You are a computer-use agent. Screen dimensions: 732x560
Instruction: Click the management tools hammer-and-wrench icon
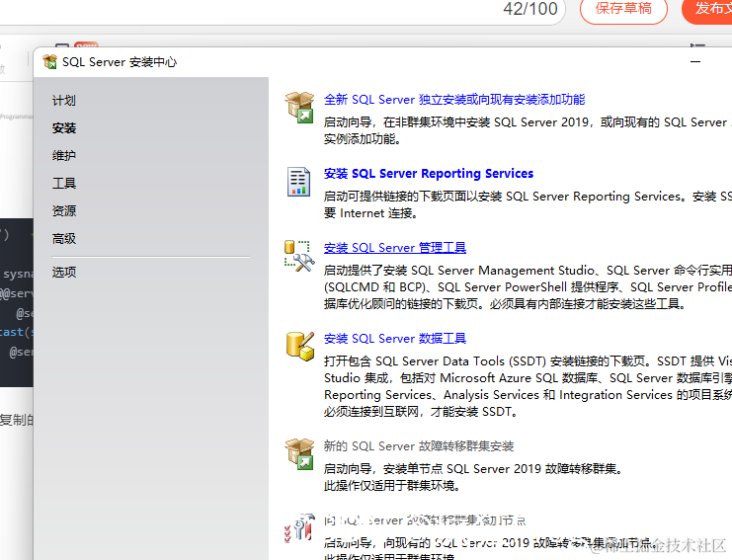click(299, 256)
